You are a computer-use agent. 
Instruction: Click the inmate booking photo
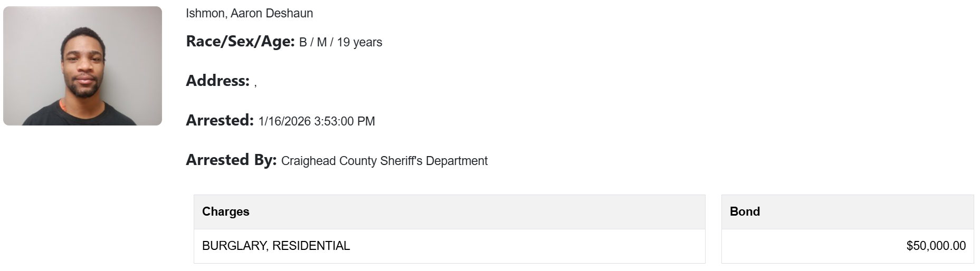[82, 66]
